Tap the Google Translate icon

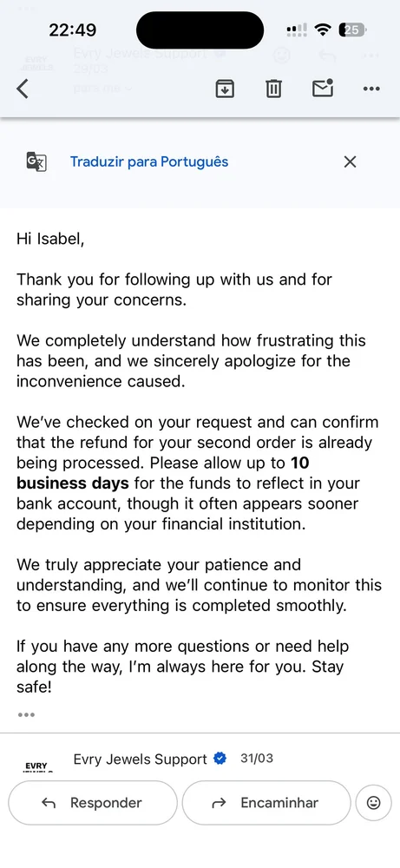36,161
